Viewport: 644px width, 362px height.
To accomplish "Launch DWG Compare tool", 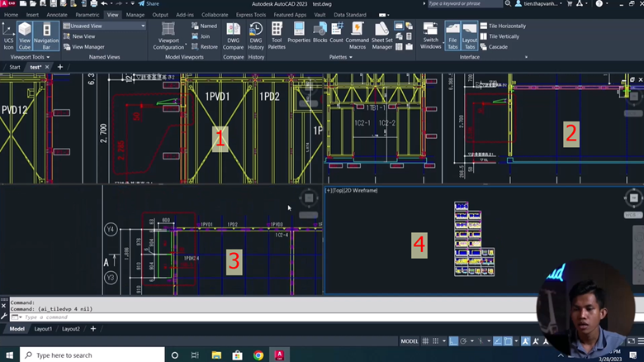I will point(234,36).
